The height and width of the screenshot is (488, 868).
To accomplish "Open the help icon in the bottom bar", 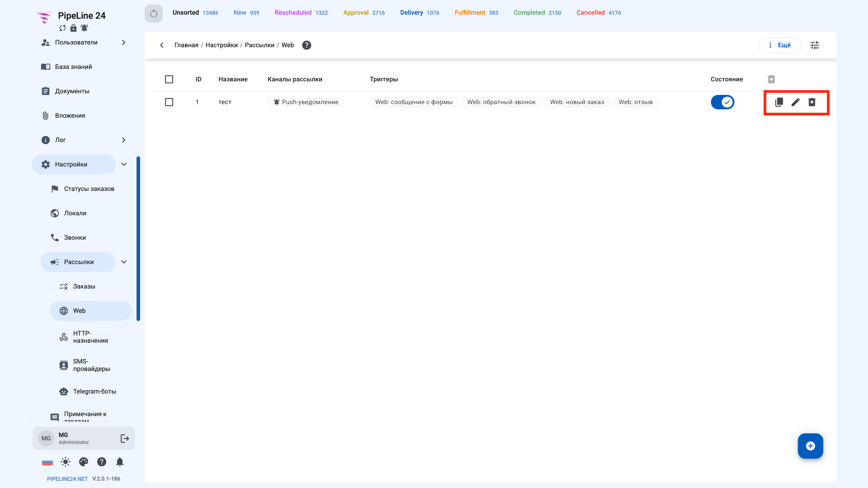I will tap(102, 462).
